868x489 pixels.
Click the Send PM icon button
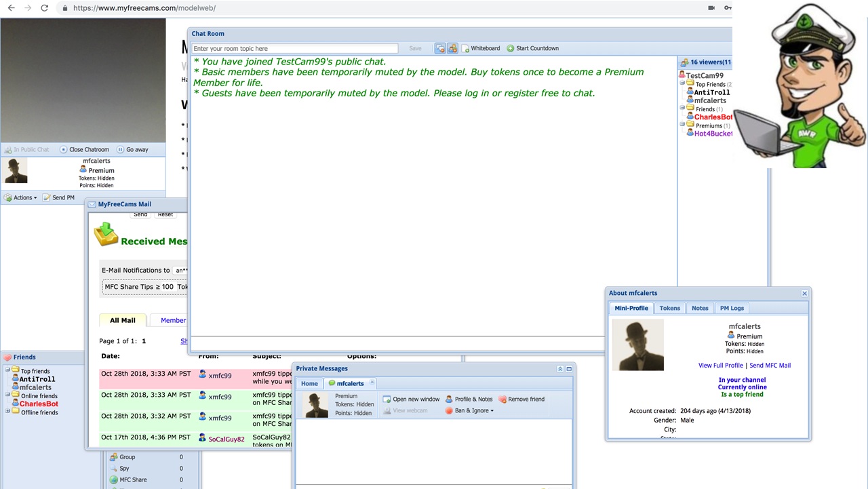47,197
